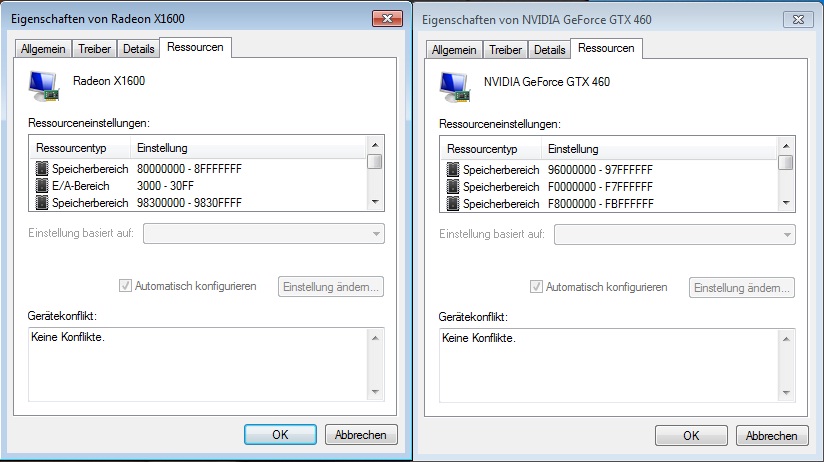Click Einstellung column header in GTX 460 window

point(659,149)
